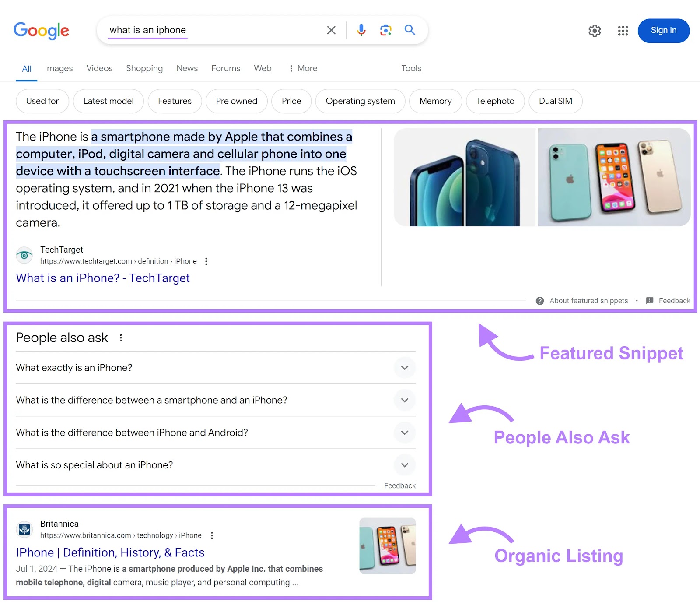This screenshot has height=605, width=700.
Task: Switch to the News tab
Action: tap(187, 68)
